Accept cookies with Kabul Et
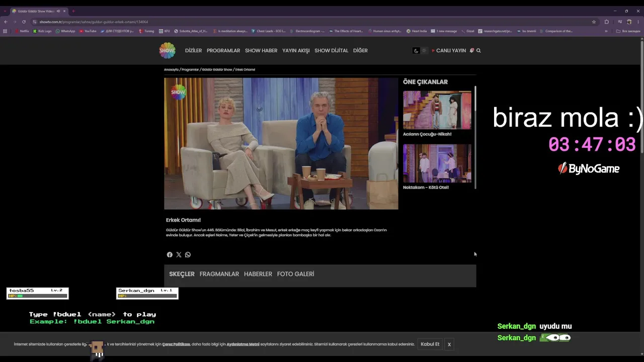Viewport: 644px width, 362px height. tap(430, 344)
